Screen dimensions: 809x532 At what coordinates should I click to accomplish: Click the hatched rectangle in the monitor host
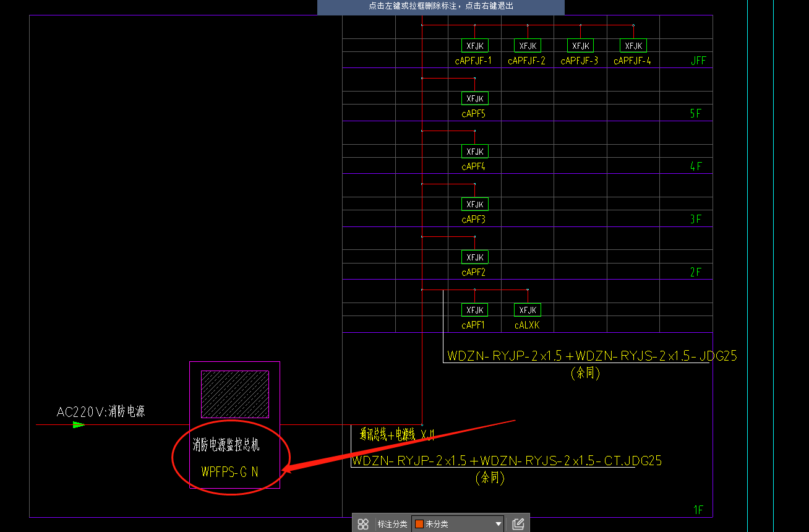[235, 394]
